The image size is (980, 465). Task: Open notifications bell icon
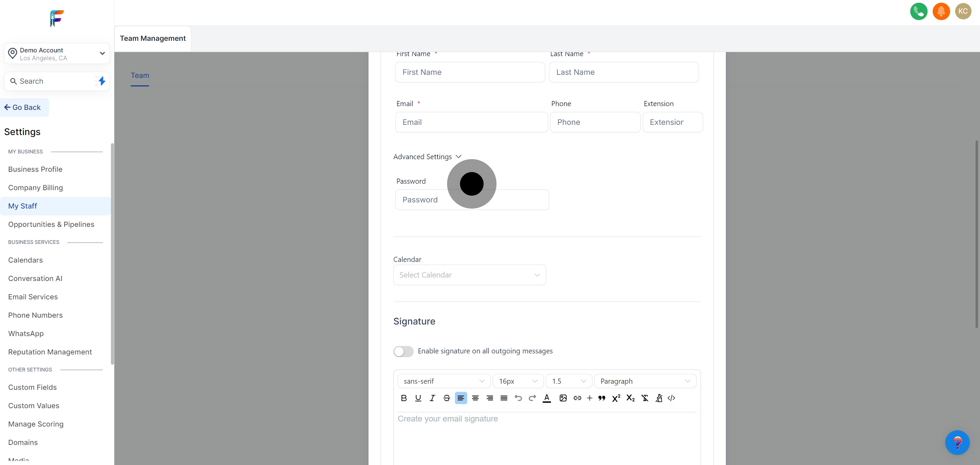click(x=941, y=12)
